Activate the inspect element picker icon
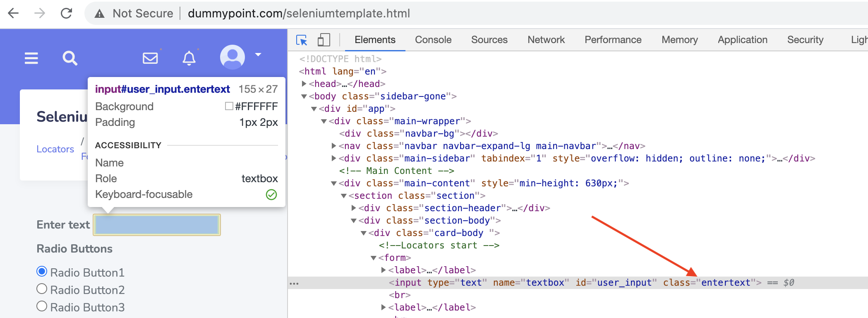The image size is (868, 318). click(x=302, y=40)
